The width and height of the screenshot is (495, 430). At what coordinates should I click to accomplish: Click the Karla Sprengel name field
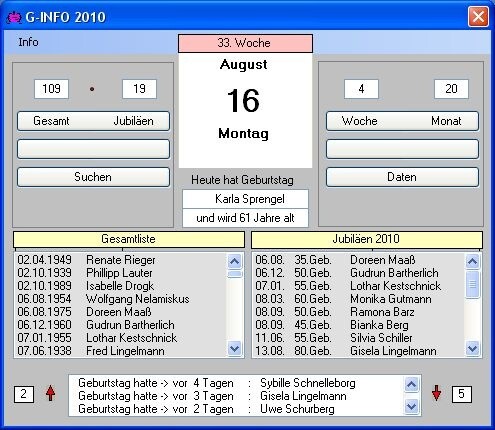(x=245, y=199)
